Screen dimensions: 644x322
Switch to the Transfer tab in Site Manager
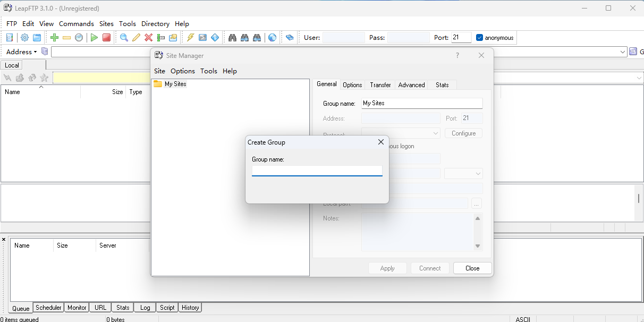point(380,85)
